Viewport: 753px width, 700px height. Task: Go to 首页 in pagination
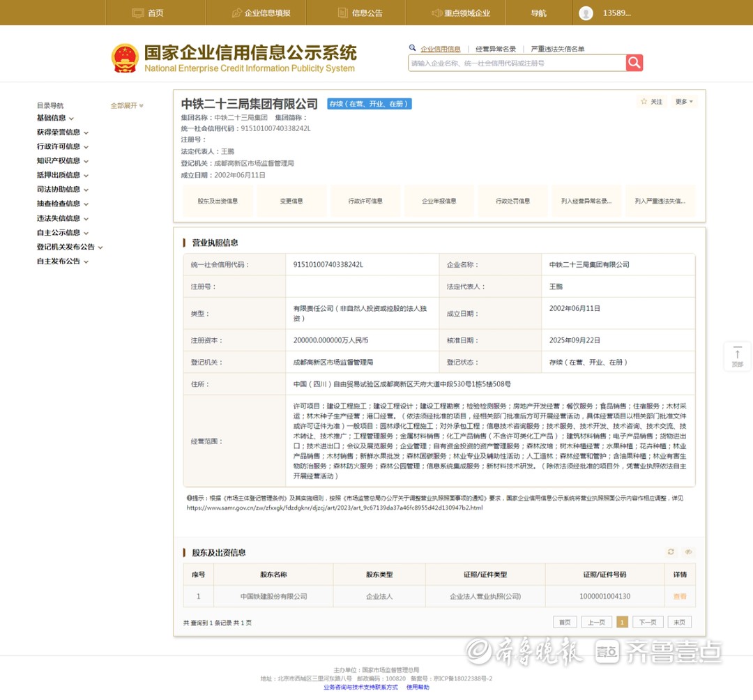pos(565,622)
